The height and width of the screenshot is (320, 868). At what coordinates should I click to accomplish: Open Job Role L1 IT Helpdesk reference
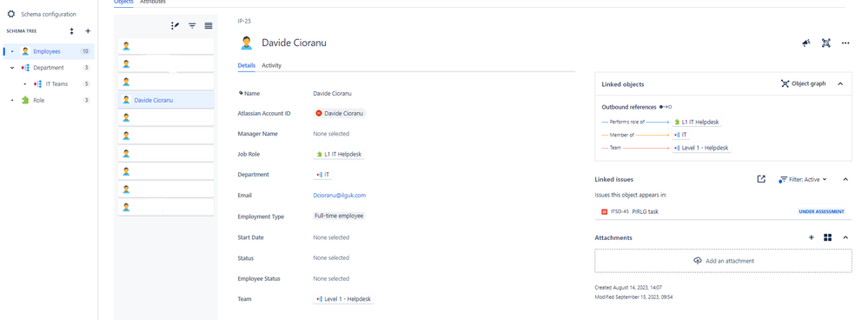click(x=339, y=155)
